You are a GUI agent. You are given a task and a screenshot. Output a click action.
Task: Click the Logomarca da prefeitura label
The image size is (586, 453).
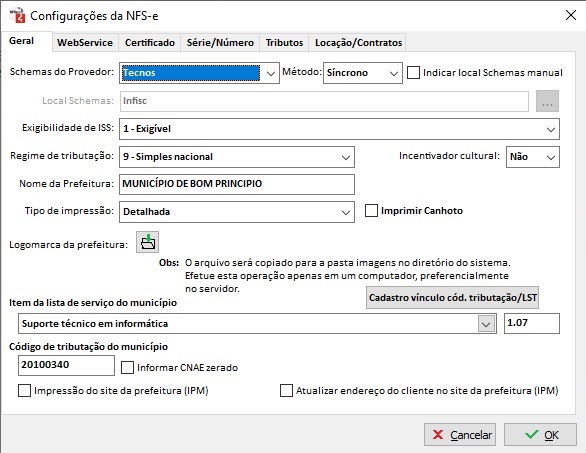(68, 245)
